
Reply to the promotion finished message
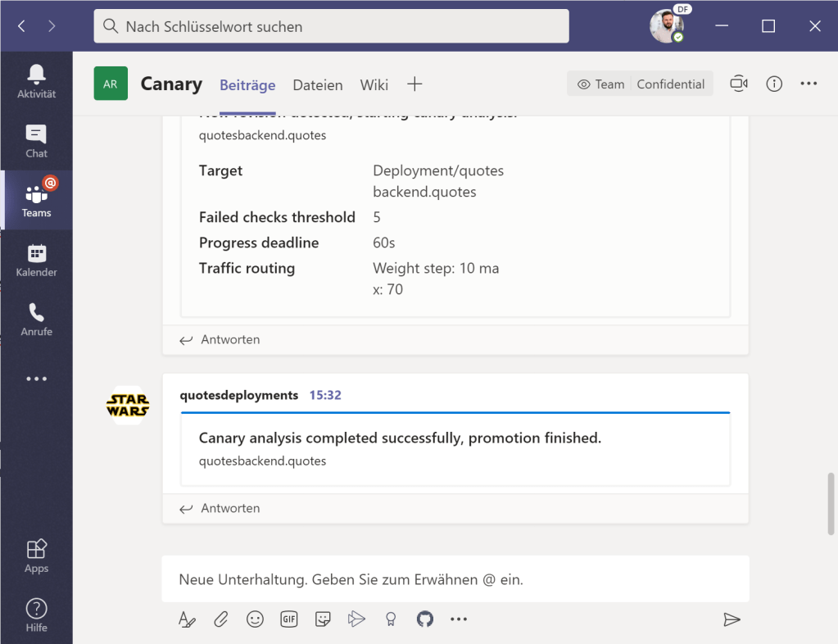[221, 508]
